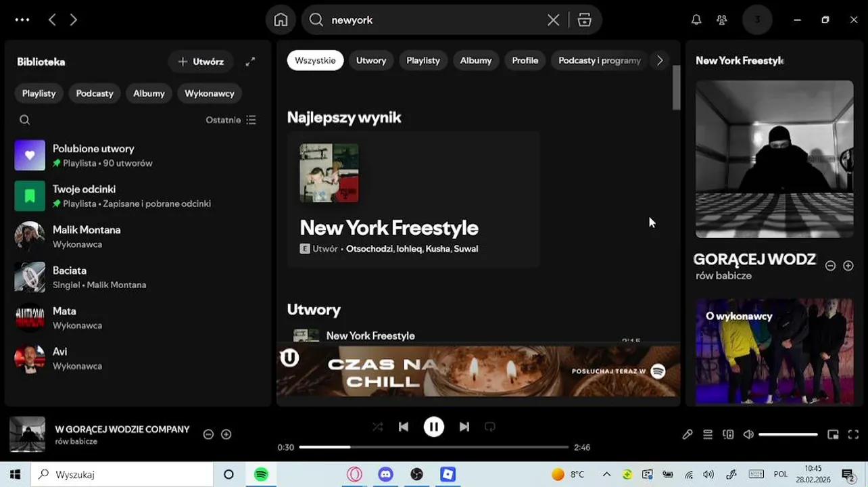Pause the current track

point(434,427)
